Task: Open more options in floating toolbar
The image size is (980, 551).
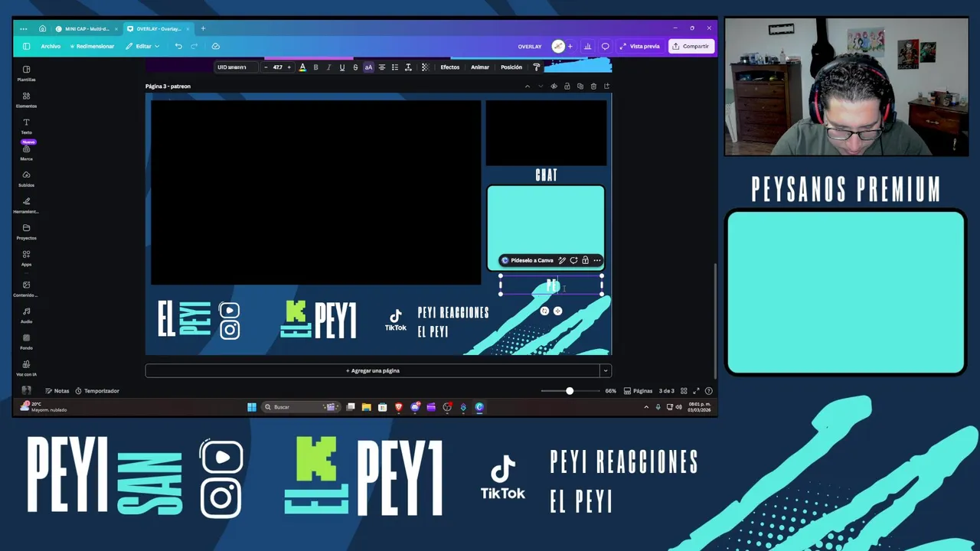Action: click(597, 260)
